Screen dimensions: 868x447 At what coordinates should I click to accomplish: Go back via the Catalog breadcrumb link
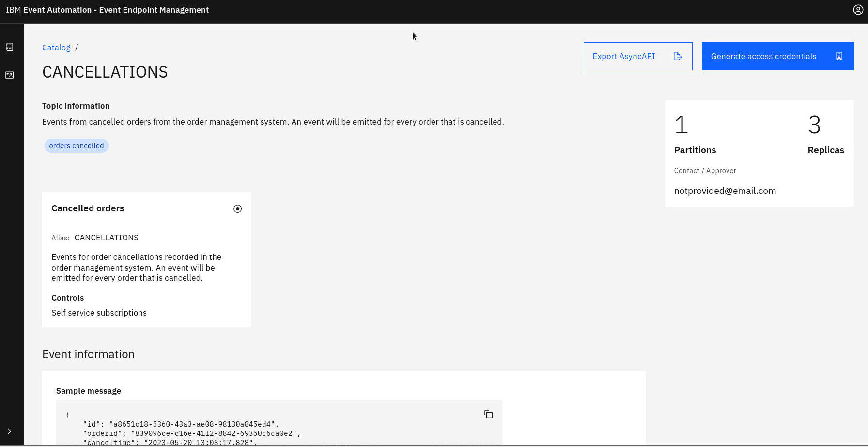point(56,48)
